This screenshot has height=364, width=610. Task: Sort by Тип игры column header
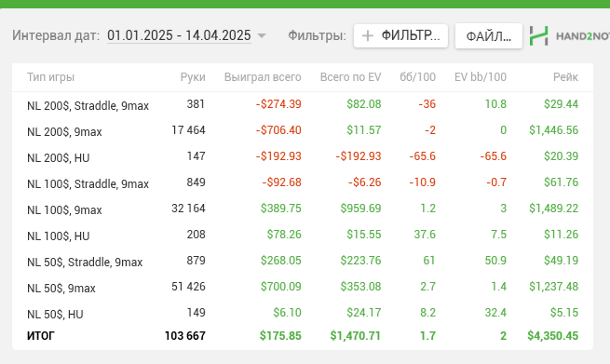point(50,77)
